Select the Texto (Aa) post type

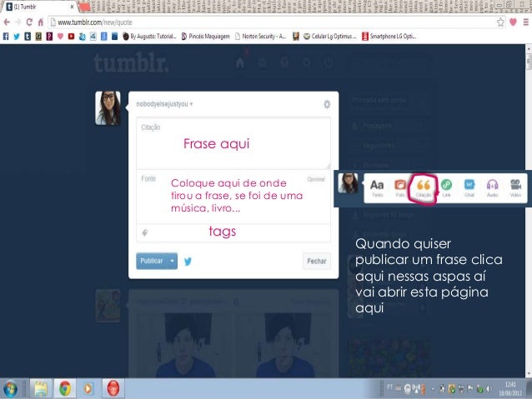(x=377, y=188)
